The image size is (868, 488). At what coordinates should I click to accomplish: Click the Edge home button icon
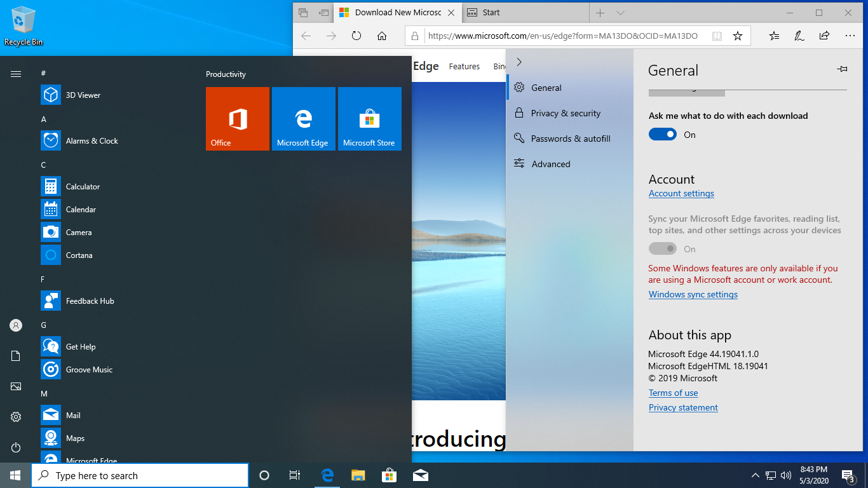[382, 36]
